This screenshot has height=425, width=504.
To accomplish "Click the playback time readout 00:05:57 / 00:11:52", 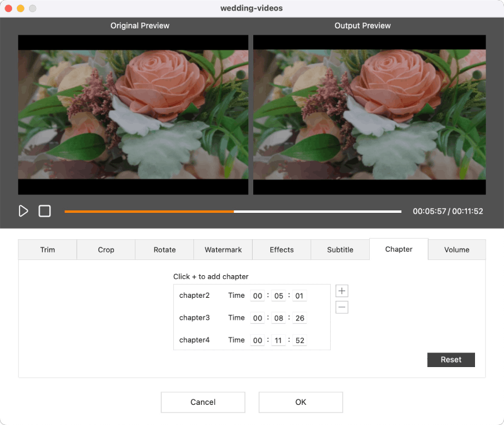I will pyautogui.click(x=448, y=212).
